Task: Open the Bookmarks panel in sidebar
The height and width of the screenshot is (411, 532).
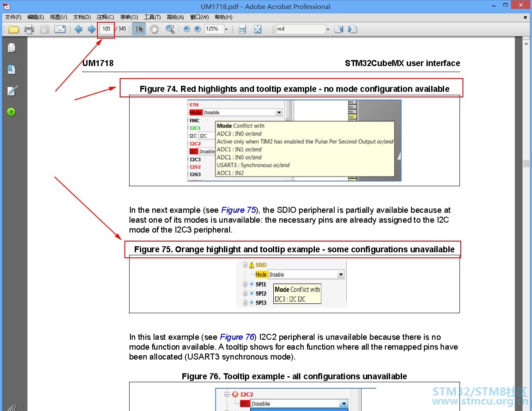Action: [12, 69]
